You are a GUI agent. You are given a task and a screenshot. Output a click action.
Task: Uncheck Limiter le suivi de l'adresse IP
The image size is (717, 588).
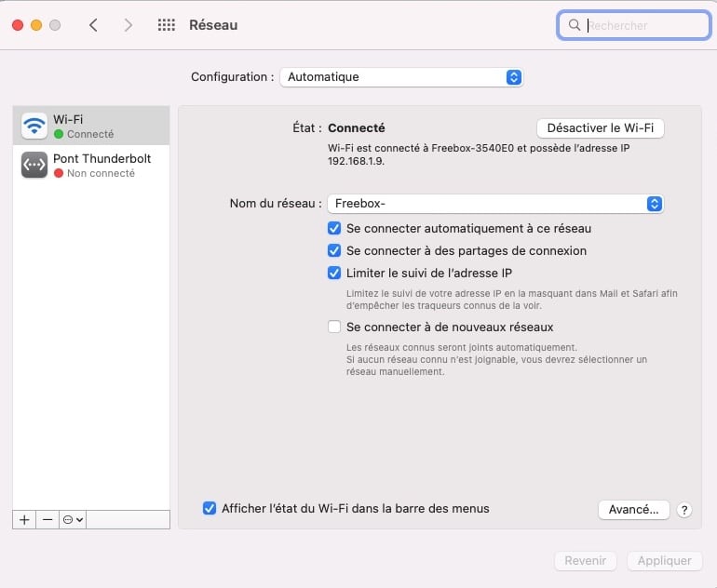pos(334,273)
